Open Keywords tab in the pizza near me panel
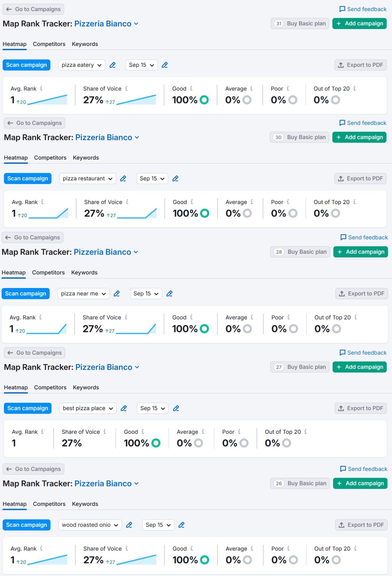This screenshot has width=392, height=576. (x=84, y=273)
